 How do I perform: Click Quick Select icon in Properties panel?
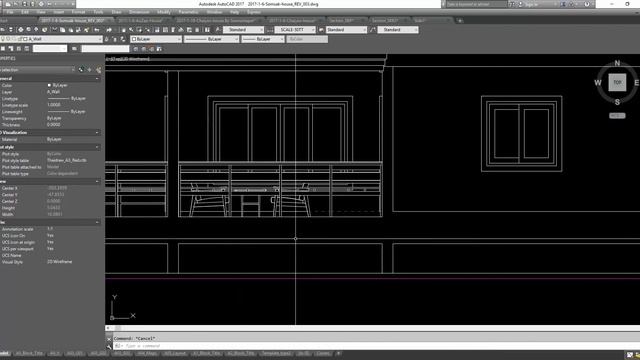point(98,69)
